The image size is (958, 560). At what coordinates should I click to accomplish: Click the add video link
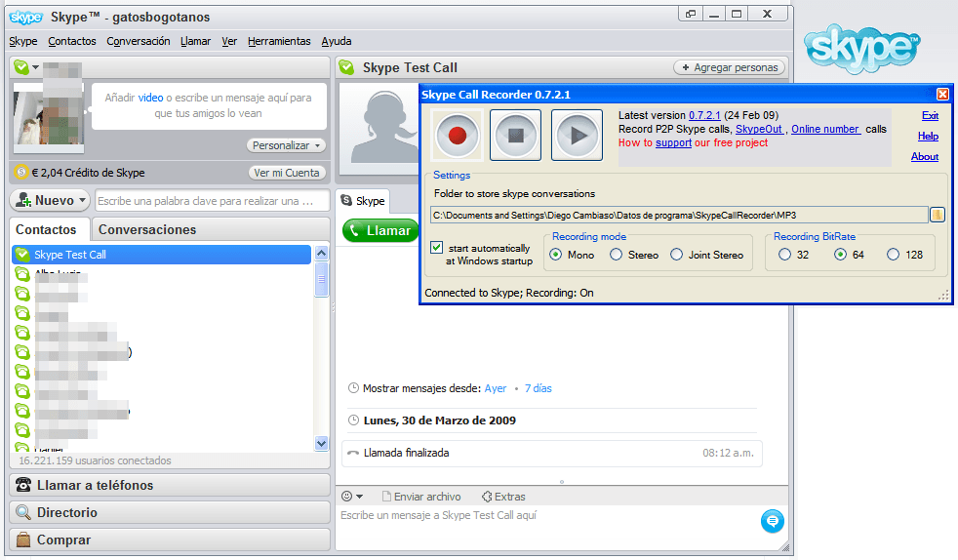click(x=150, y=98)
